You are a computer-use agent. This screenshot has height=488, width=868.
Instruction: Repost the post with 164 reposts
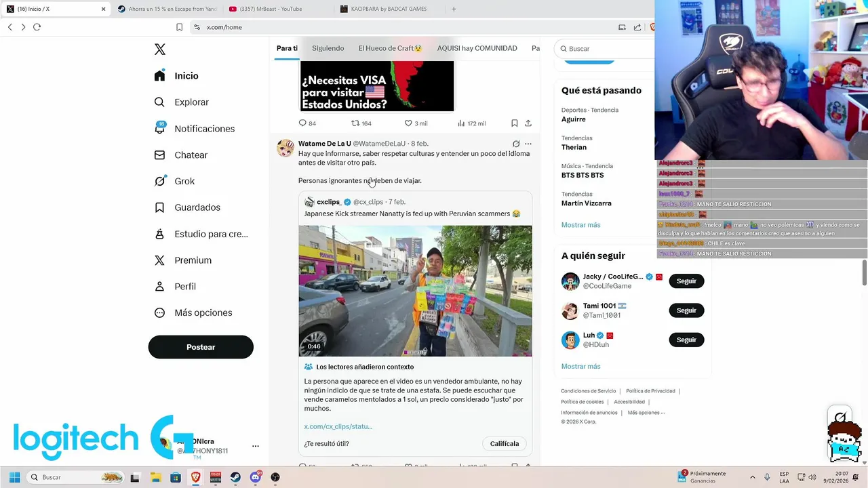[361, 123]
